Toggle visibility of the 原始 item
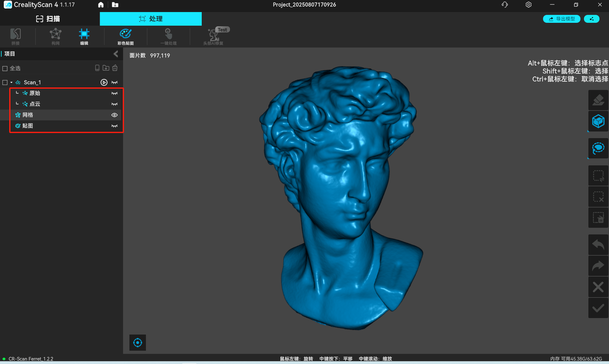Image resolution: width=609 pixels, height=364 pixels. pyautogui.click(x=114, y=93)
